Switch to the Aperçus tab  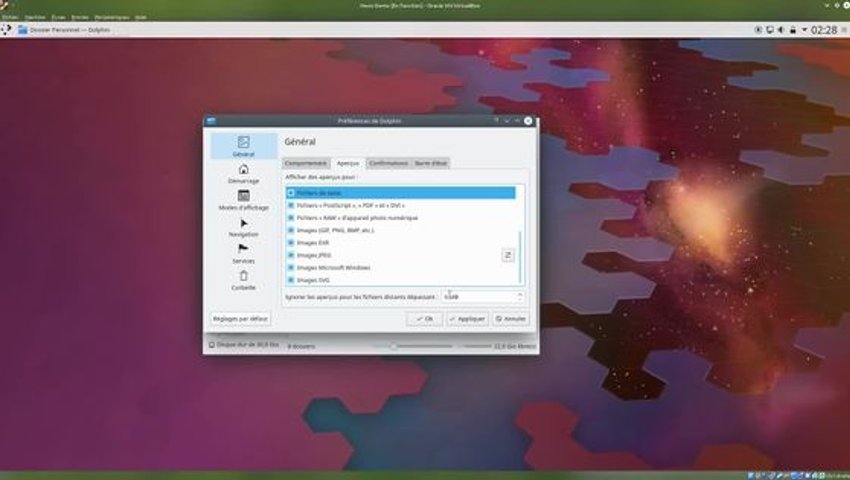click(x=348, y=163)
